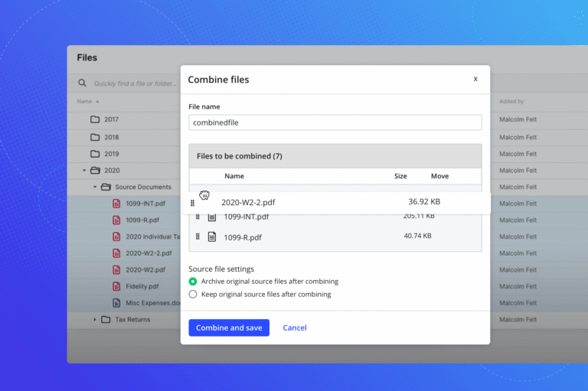Sort files by the Name column header

[x=84, y=101]
